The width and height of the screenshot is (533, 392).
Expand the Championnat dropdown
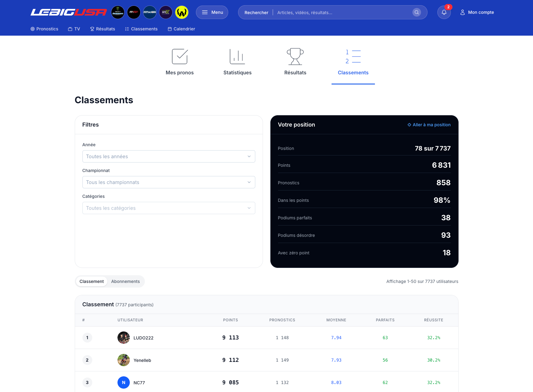click(x=169, y=182)
